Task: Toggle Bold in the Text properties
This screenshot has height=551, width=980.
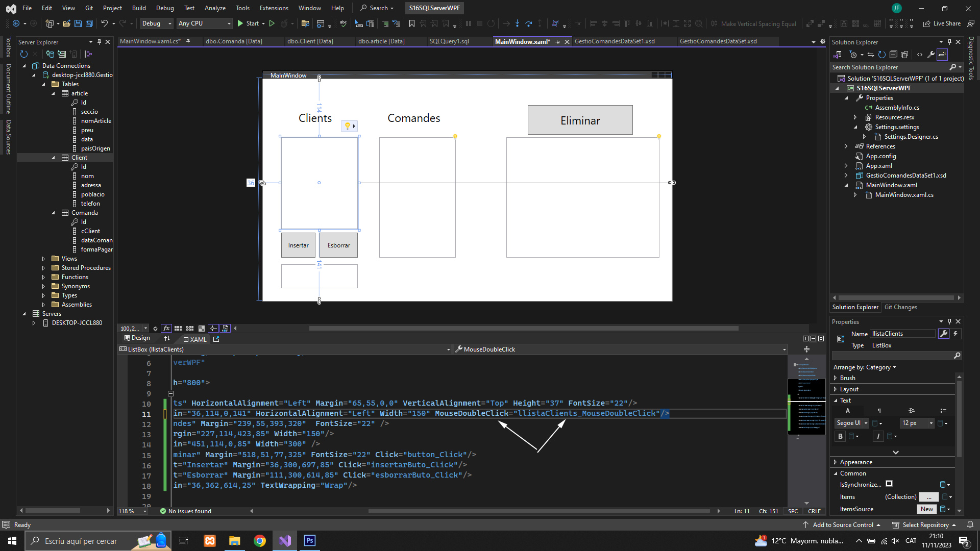Action: pos(840,436)
